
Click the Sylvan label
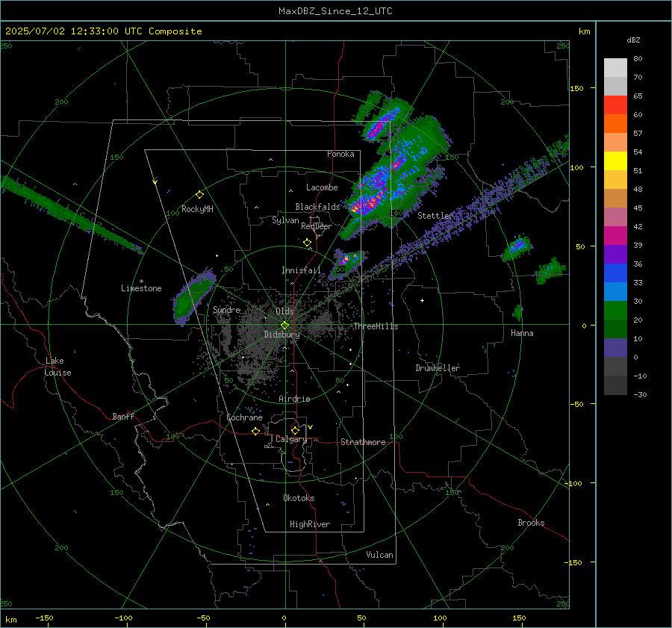285,220
